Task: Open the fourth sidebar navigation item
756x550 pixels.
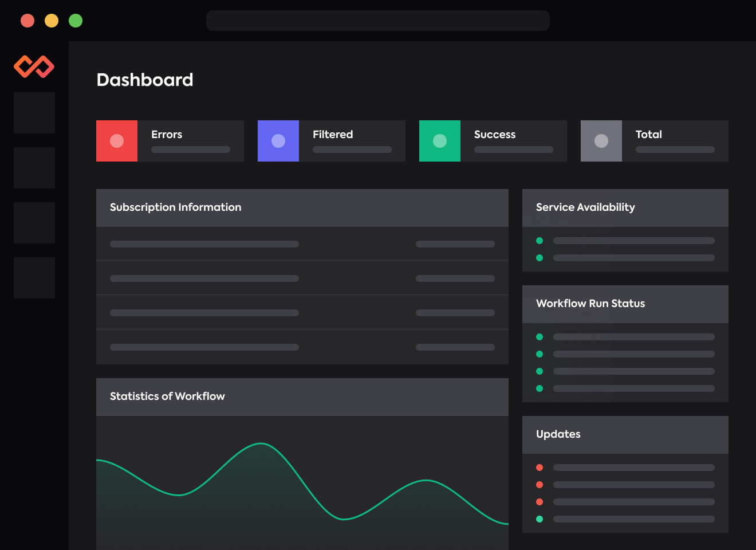Action: tap(34, 278)
